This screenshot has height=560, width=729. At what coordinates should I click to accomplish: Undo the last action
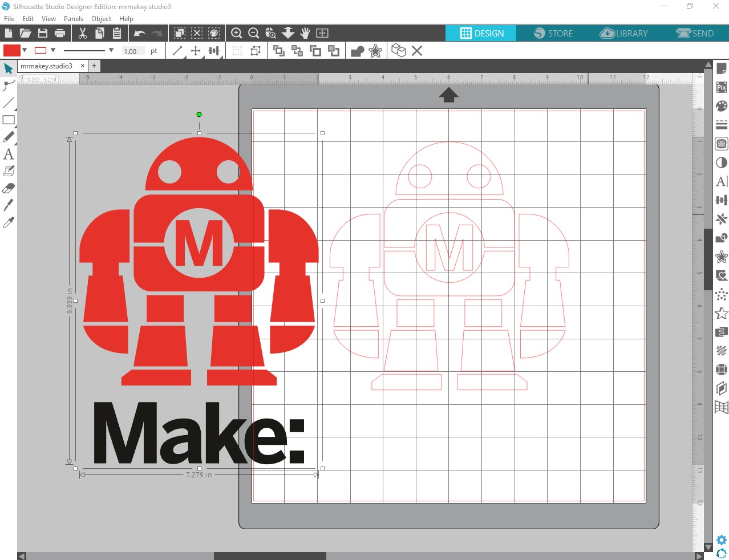pos(140,33)
